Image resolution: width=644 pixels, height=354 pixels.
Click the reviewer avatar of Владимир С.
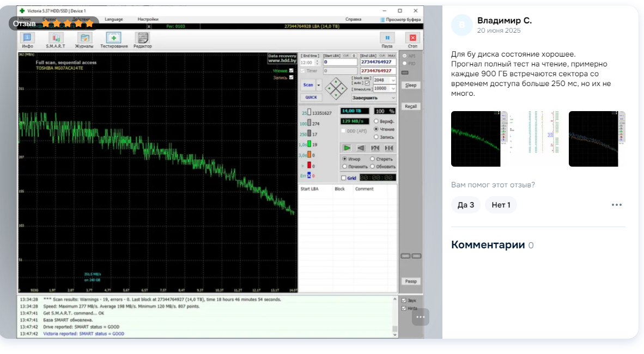coord(461,25)
